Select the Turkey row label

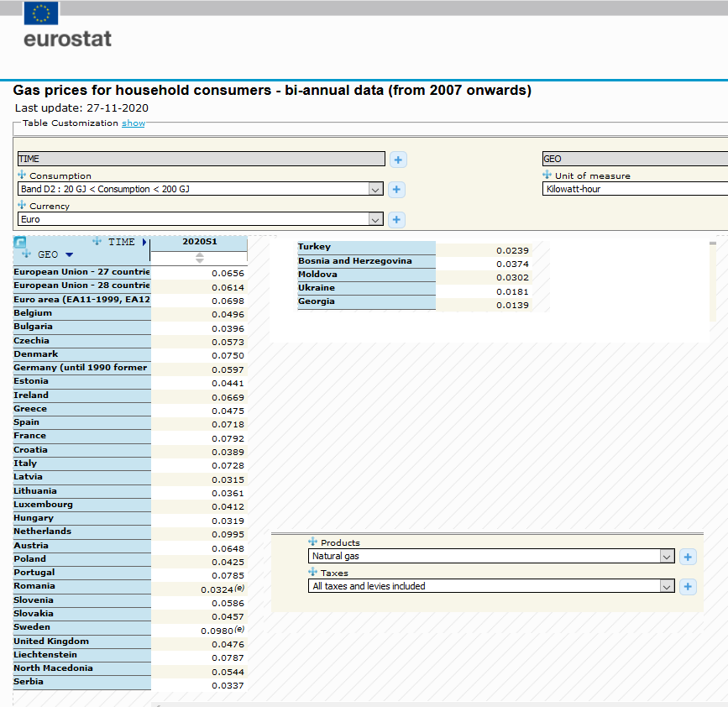pyautogui.click(x=366, y=247)
